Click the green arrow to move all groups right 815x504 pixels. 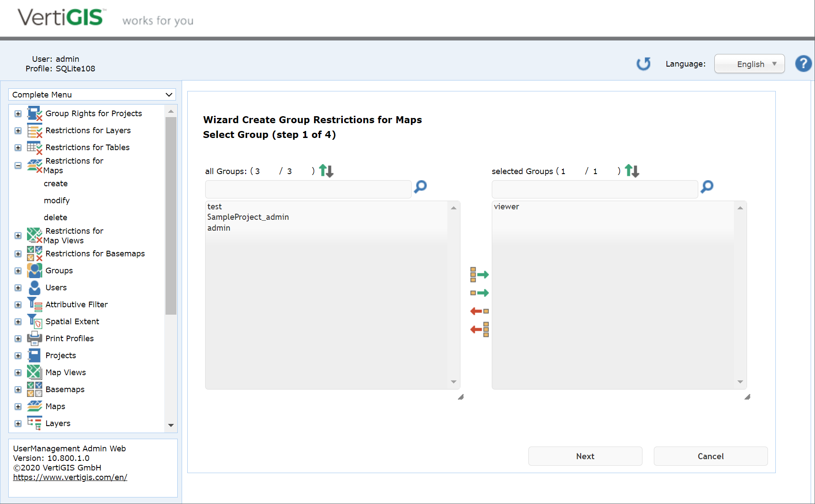479,274
